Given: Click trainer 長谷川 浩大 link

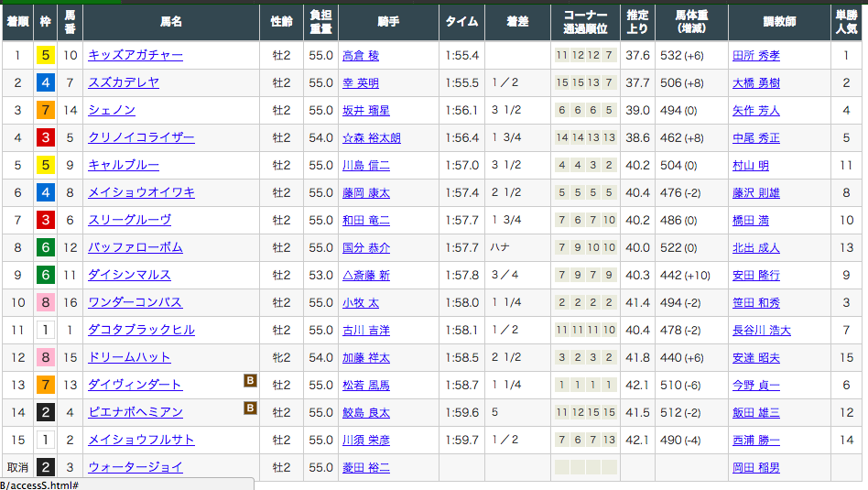Looking at the screenshot, I should (x=762, y=330).
